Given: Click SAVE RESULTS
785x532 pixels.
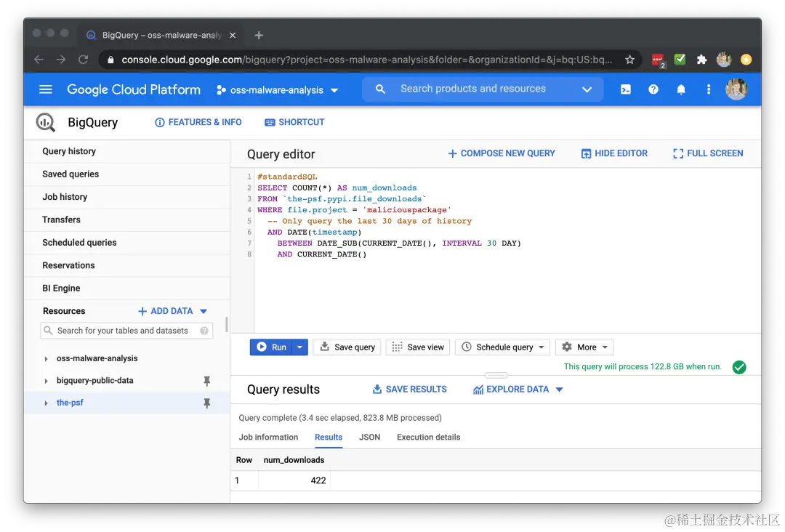Looking at the screenshot, I should coord(409,390).
